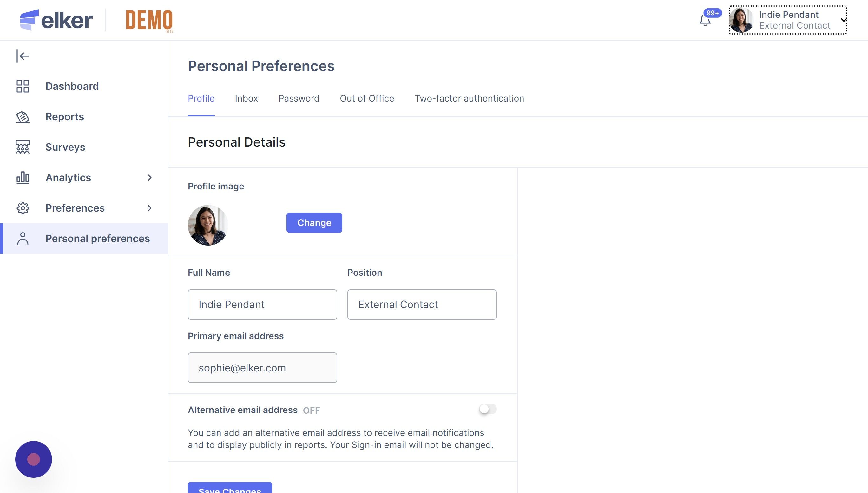Expand the Analytics submenu chevron
Image resolution: width=868 pixels, height=493 pixels.
pyautogui.click(x=150, y=178)
